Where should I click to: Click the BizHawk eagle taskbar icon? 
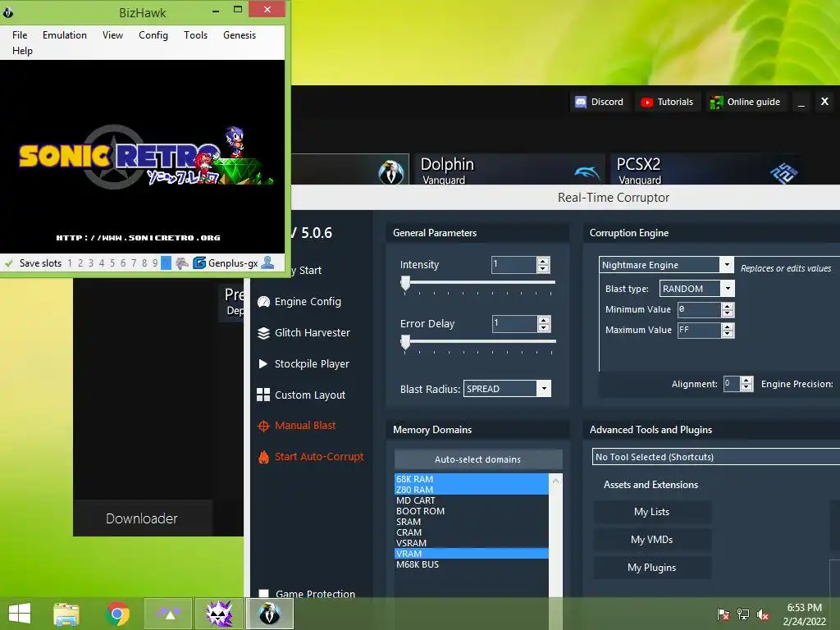269,614
